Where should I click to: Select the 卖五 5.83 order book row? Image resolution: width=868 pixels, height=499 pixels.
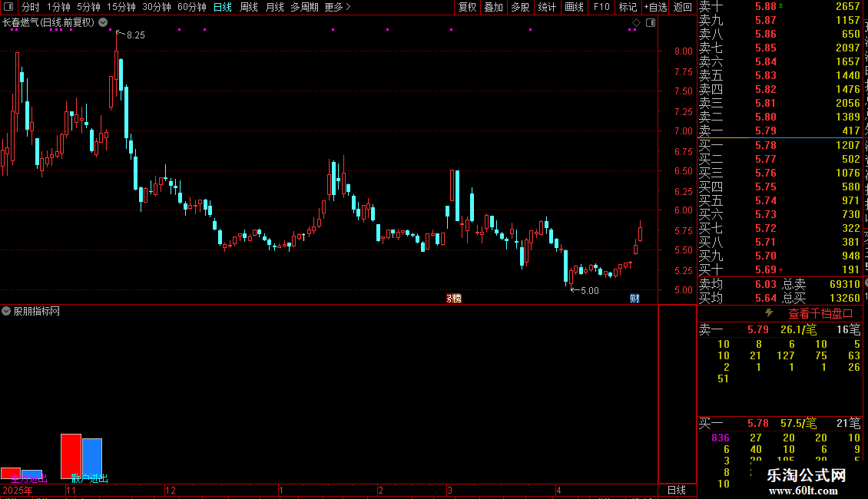click(x=780, y=75)
